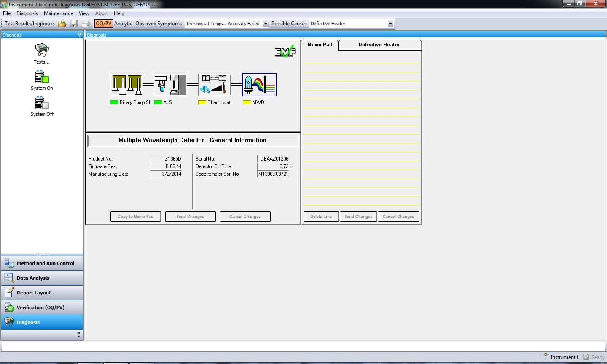
Task: Click the Serial No. field DEAAZ01206
Action: tap(274, 159)
